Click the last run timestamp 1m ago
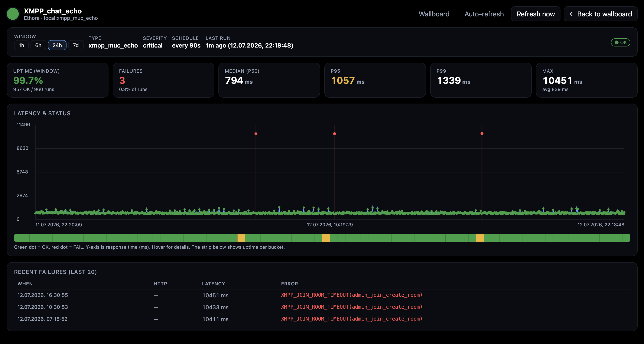The image size is (644, 344). tap(249, 45)
